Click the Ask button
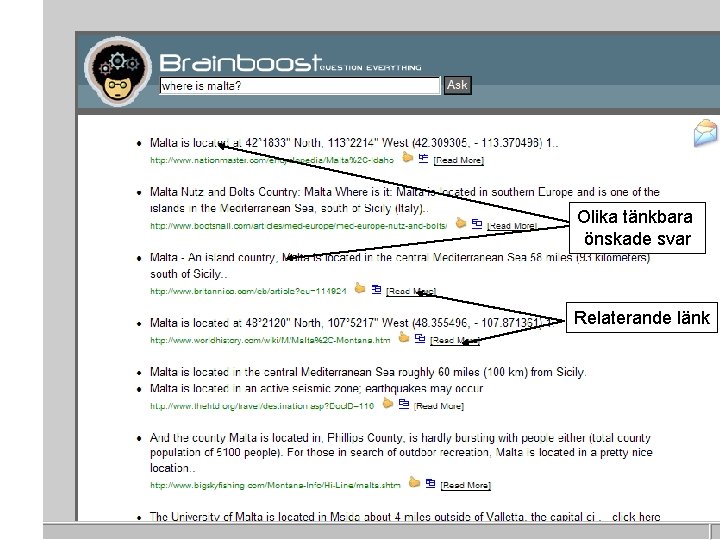The width and height of the screenshot is (720, 540). [x=457, y=85]
